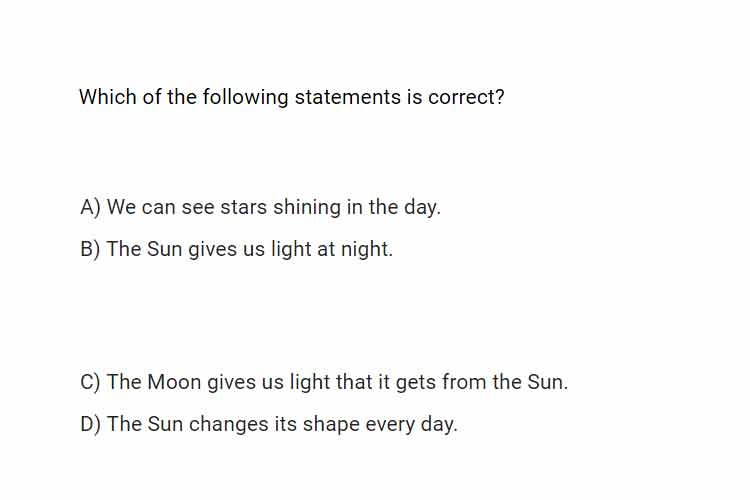
Task: Click the 'C)' option label
Action: (x=90, y=382)
